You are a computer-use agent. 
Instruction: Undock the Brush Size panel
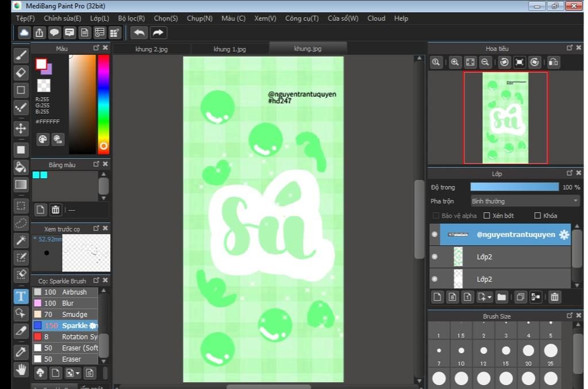point(570,316)
